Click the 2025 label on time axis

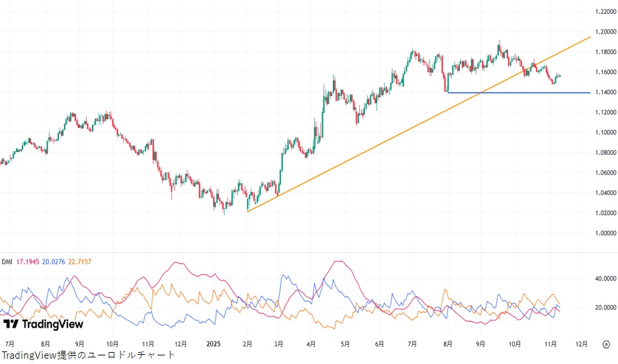click(213, 344)
